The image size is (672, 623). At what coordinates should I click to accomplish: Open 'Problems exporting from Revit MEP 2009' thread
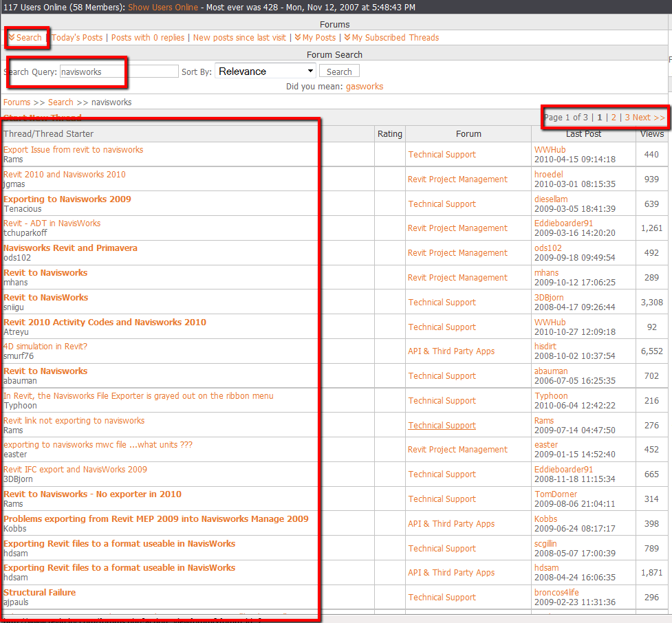156,519
